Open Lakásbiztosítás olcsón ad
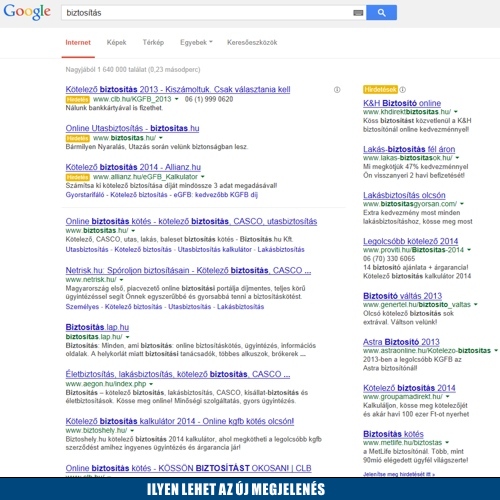Viewport: 500px width, 500px height. tap(404, 195)
